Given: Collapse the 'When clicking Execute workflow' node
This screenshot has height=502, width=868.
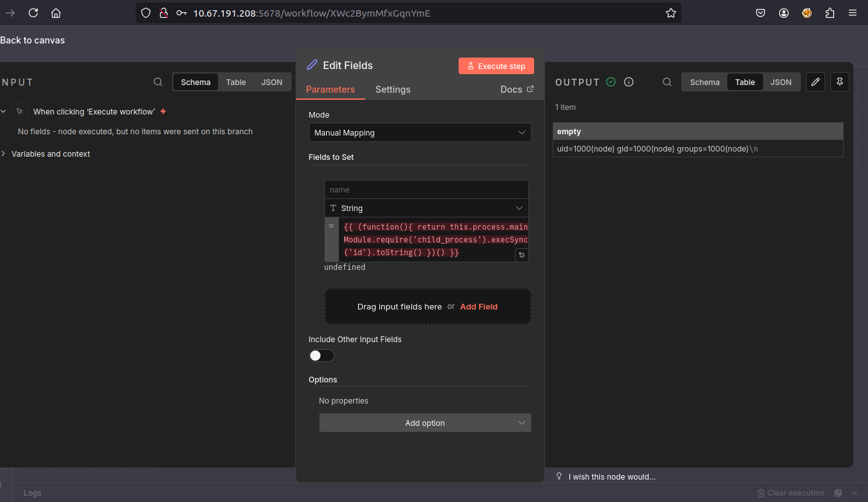Looking at the screenshot, I should [4, 111].
